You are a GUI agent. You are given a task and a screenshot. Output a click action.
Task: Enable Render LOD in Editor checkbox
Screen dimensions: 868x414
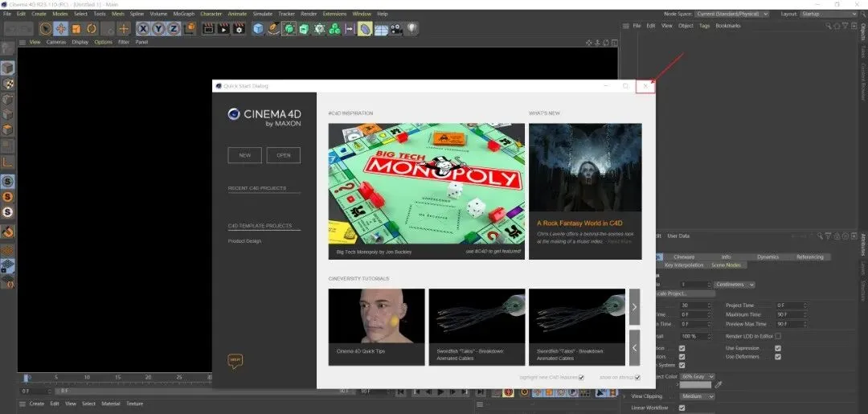(x=778, y=336)
